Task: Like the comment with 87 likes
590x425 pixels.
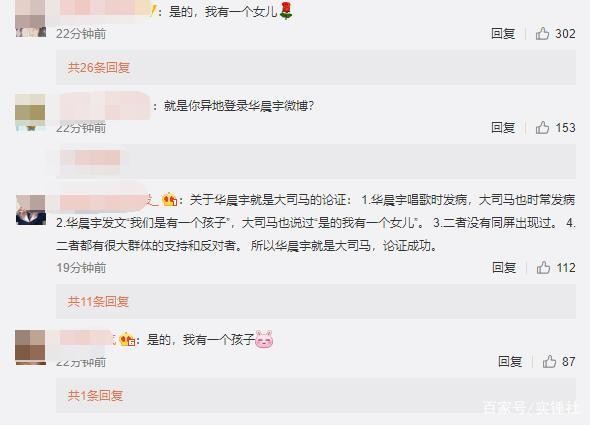Action: (x=549, y=361)
